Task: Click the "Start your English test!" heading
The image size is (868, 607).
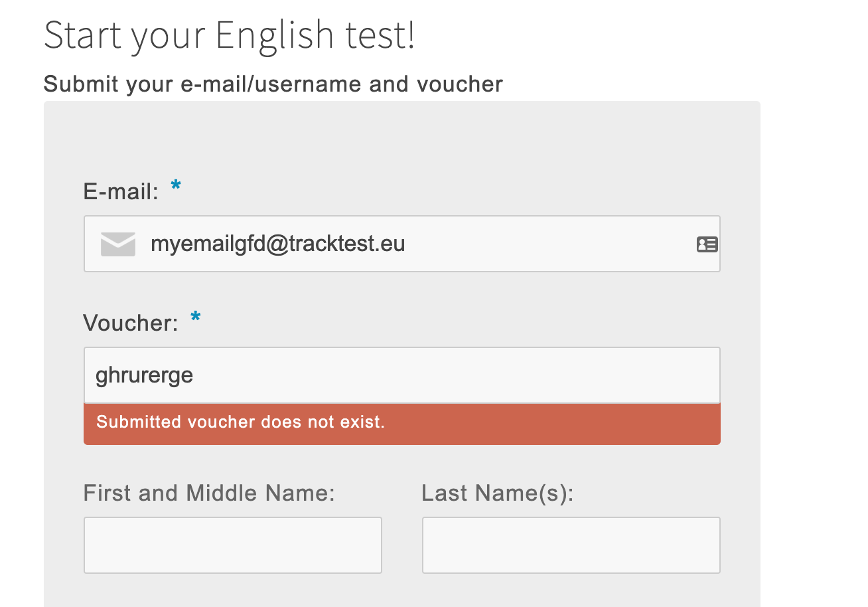Action: (230, 35)
